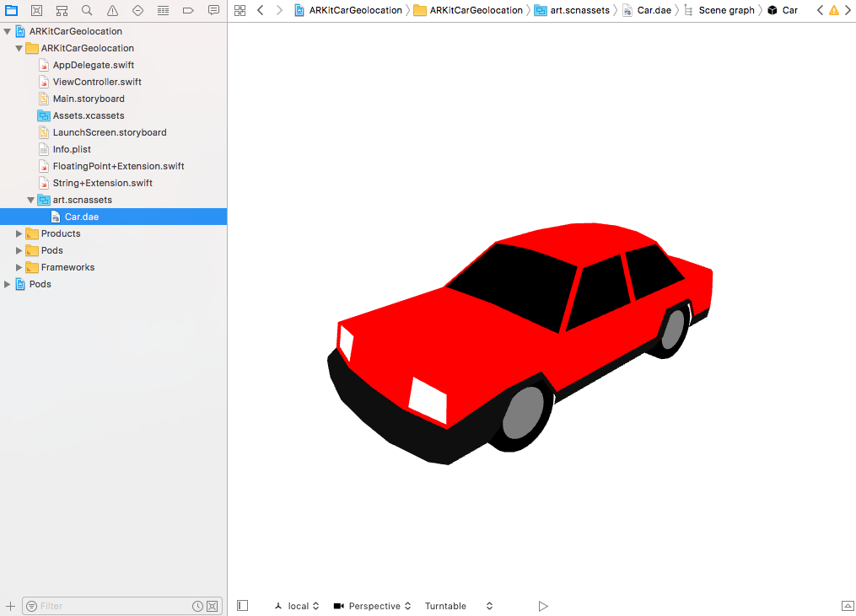Screen dimensions: 856x616
Task: Show the Report navigator
Action: click(213, 10)
